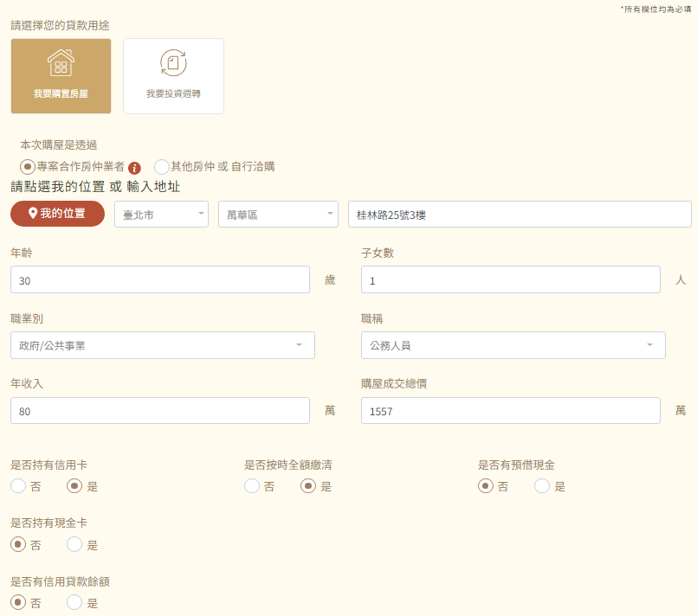Click the 年收入 annual income field
697x616 pixels.
click(161, 410)
